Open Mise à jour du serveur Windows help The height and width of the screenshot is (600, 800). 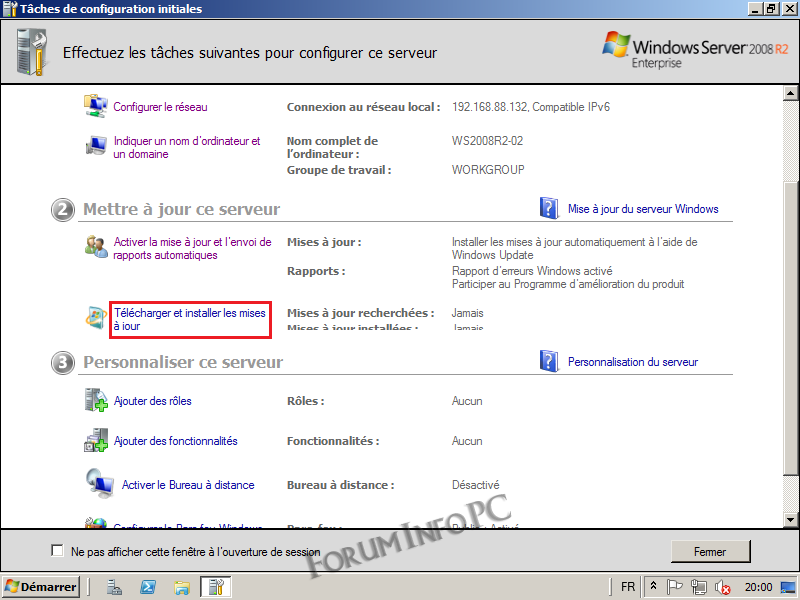(x=643, y=209)
